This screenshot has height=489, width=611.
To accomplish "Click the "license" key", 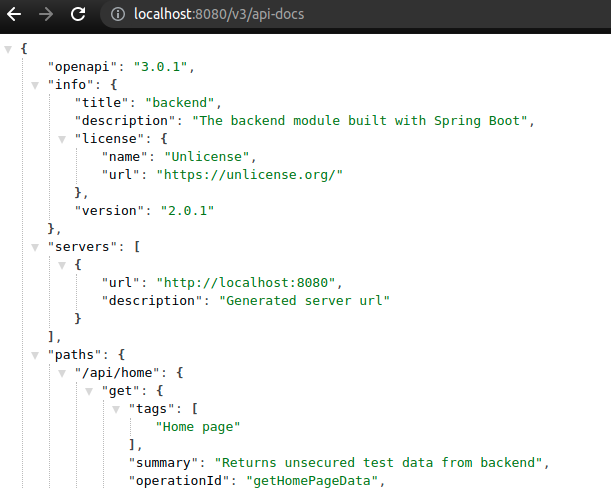I will coord(109,139).
